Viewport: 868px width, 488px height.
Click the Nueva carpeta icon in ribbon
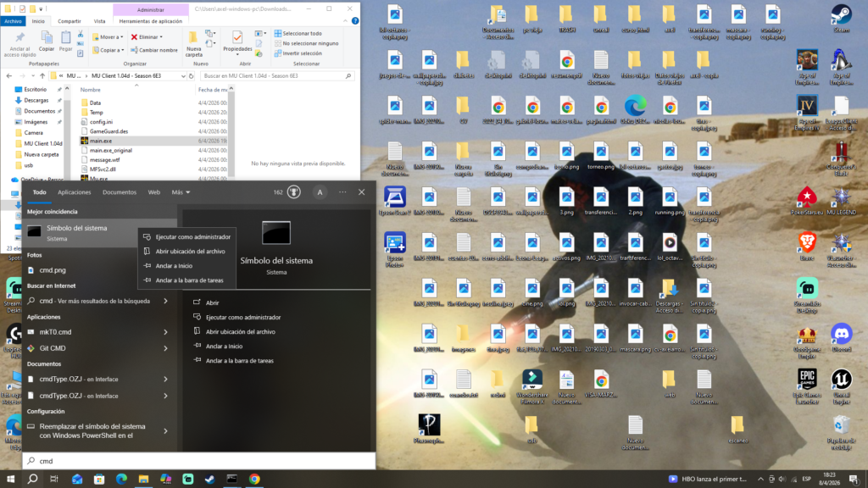click(x=194, y=37)
